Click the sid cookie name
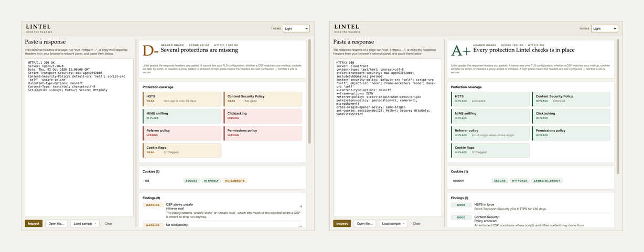The image size is (644, 252). click(x=147, y=181)
